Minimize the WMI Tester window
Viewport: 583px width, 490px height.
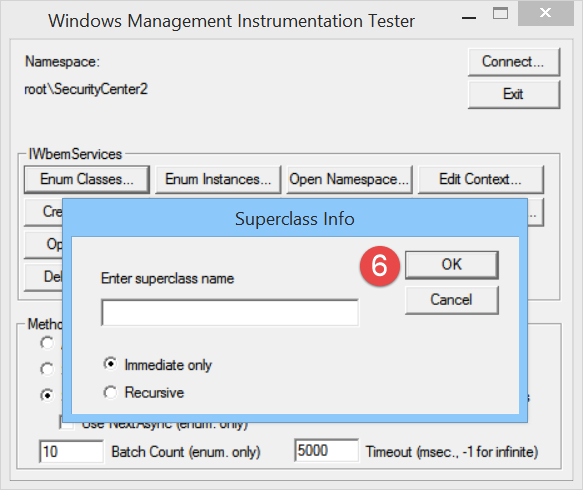pos(469,15)
